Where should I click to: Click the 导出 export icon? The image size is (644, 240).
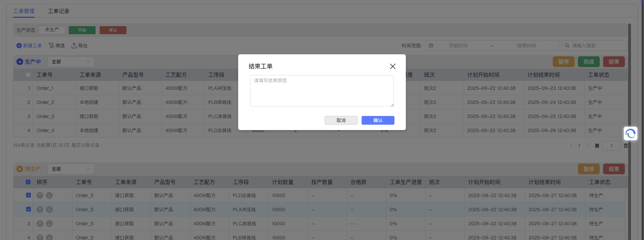point(74,46)
